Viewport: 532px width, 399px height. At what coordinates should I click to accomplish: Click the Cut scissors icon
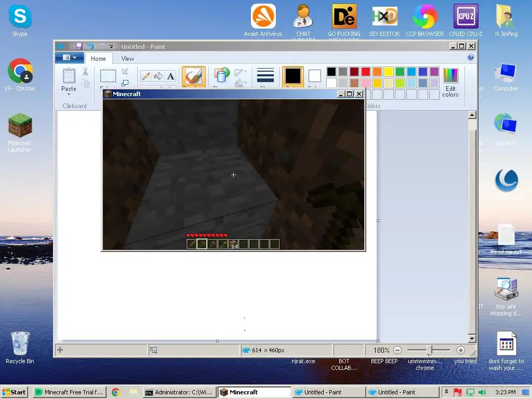pyautogui.click(x=85, y=72)
